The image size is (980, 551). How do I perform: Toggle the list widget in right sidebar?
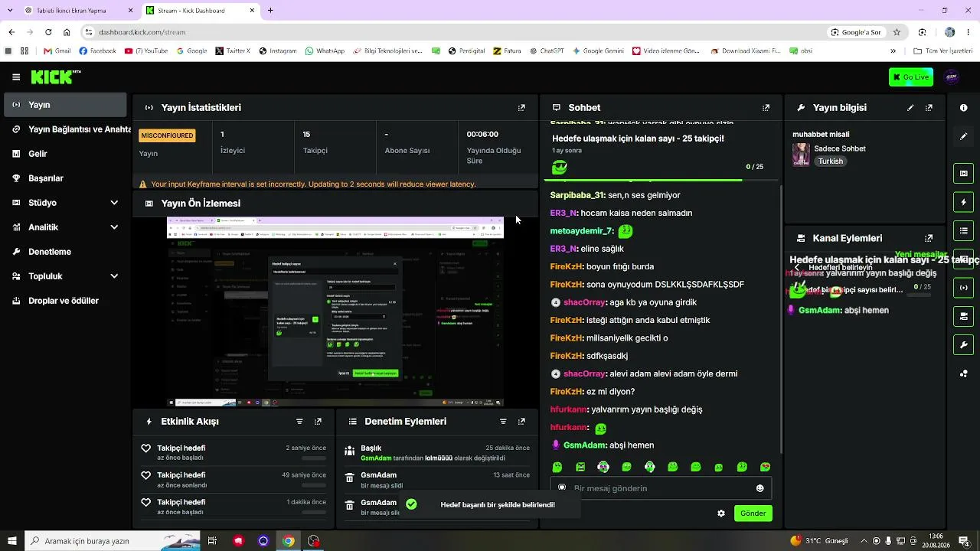(963, 230)
